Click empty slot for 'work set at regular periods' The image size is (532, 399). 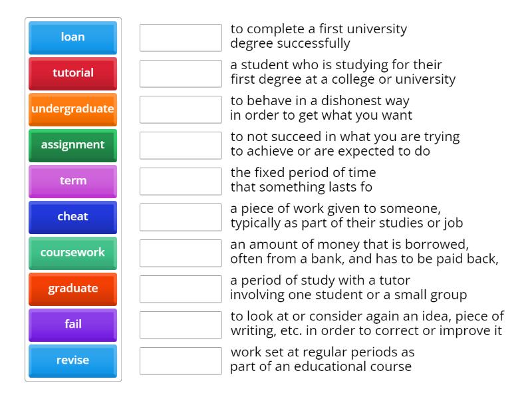pos(181,361)
